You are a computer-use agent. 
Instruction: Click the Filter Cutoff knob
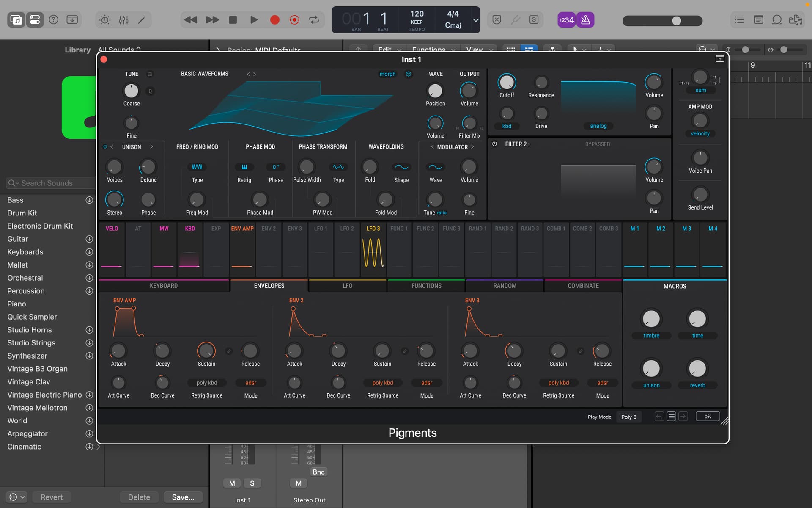click(507, 83)
